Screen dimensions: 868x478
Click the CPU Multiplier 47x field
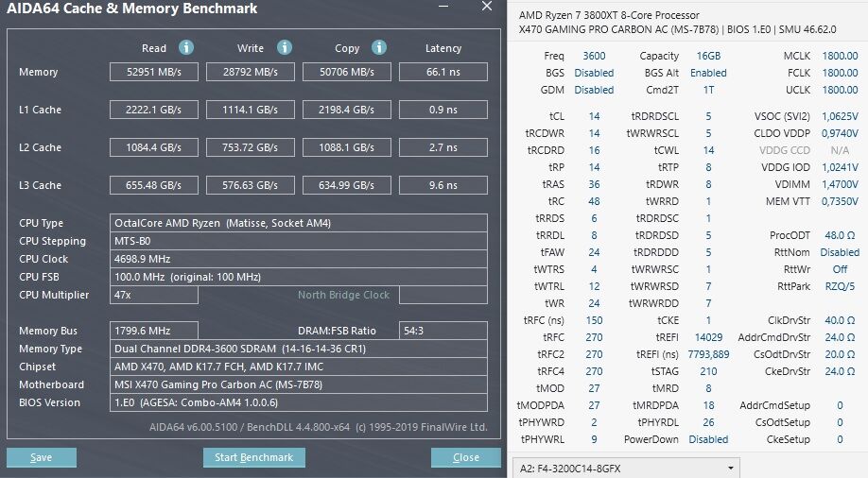tap(153, 295)
